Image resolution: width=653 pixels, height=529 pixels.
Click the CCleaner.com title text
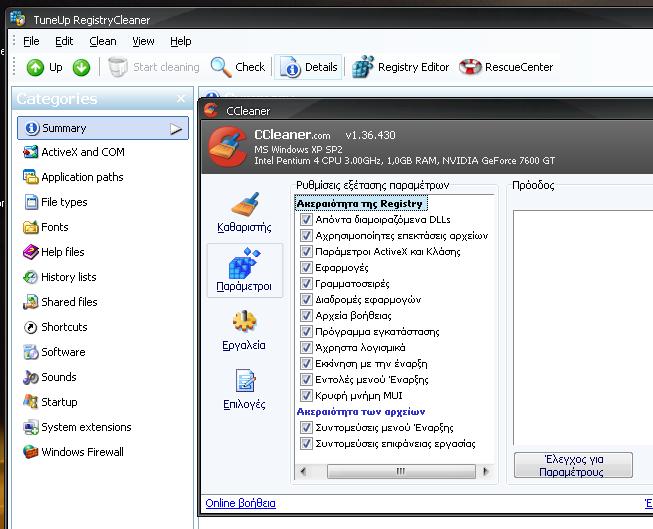tap(292, 135)
